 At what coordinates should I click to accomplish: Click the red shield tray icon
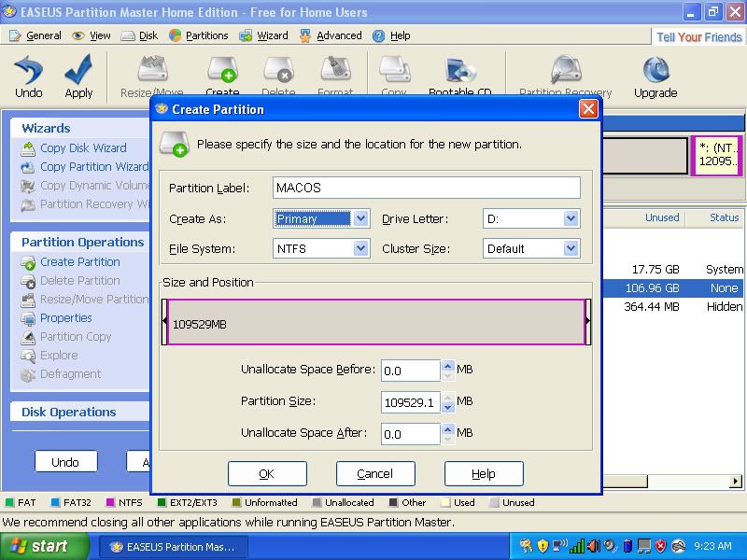click(x=661, y=546)
